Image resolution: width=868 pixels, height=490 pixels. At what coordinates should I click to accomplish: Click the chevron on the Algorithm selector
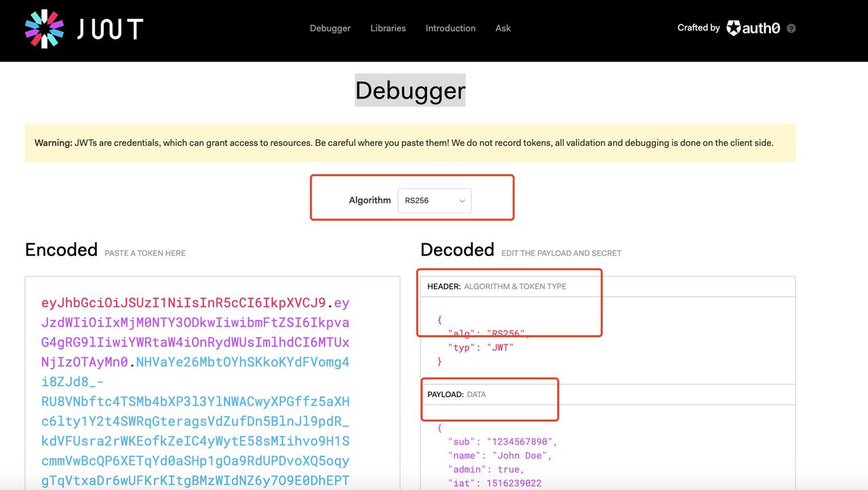(461, 201)
